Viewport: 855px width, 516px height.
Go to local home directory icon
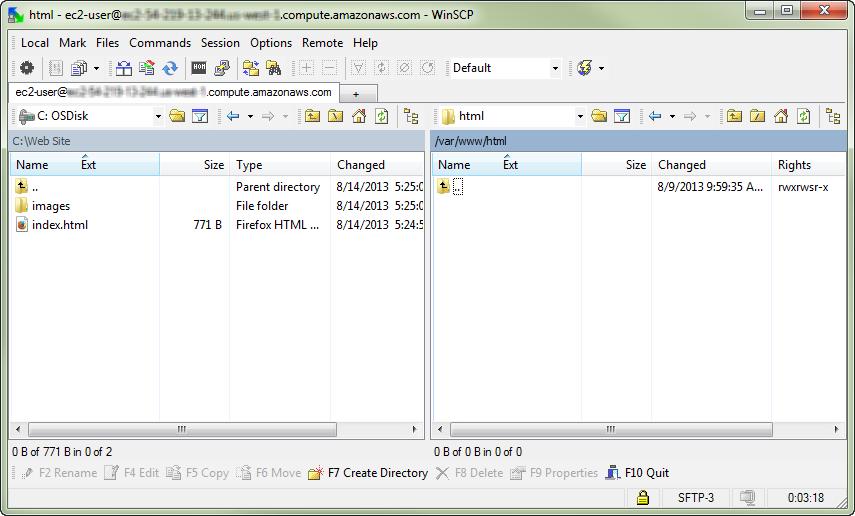pyautogui.click(x=359, y=116)
